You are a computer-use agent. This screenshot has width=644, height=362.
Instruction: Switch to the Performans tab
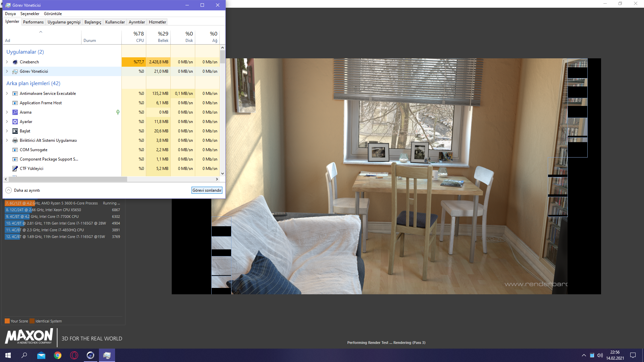coord(33,22)
